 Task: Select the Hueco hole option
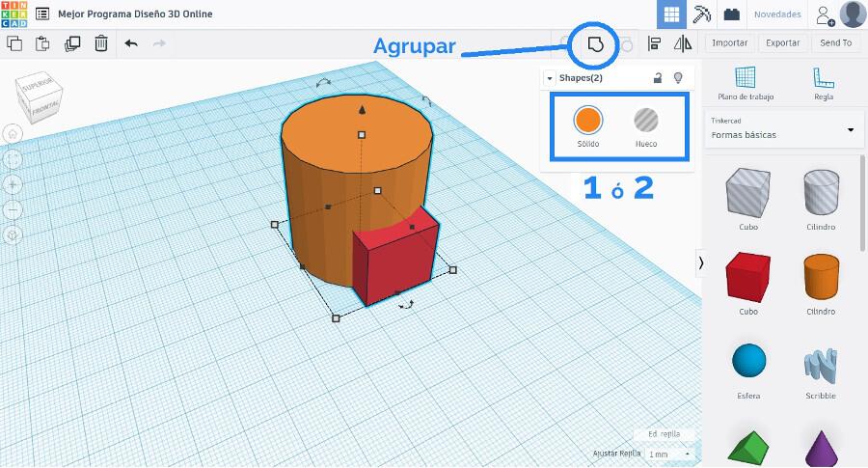tap(646, 121)
